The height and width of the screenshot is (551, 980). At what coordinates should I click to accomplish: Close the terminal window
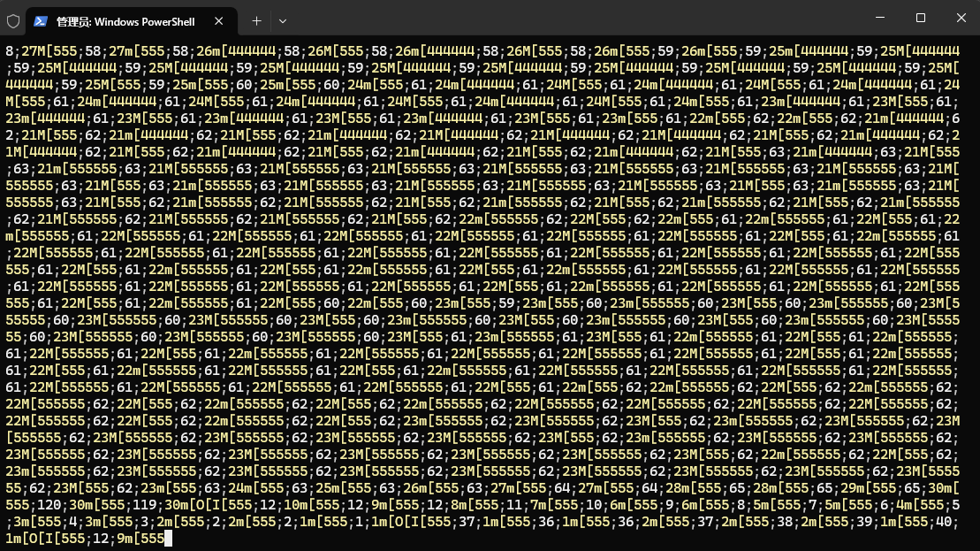pyautogui.click(x=961, y=18)
